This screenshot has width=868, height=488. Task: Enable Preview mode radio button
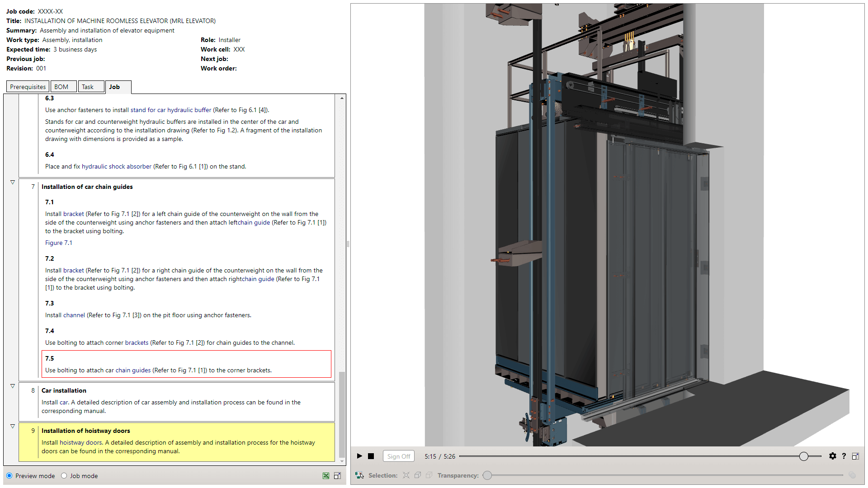[x=9, y=475]
